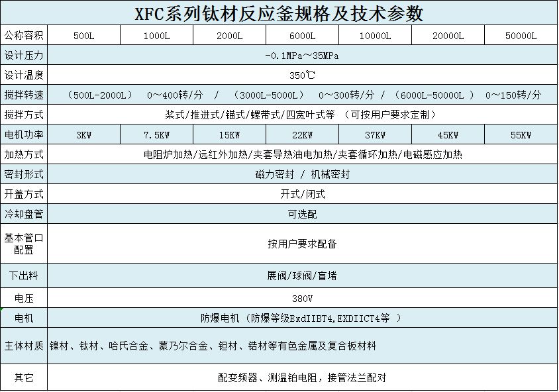This screenshot has height=392, width=559.
Task: Select the 6000L capacity cell
Action: tap(302, 36)
